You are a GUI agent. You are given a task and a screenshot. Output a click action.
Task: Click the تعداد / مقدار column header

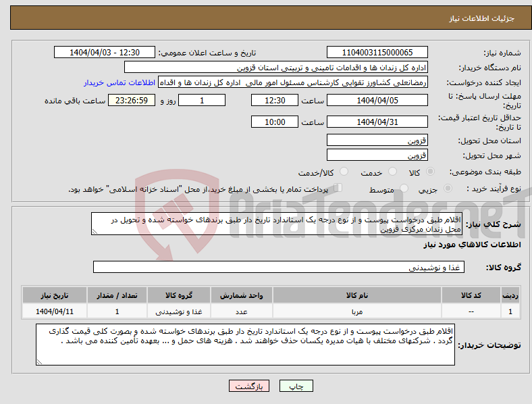pos(117,295)
